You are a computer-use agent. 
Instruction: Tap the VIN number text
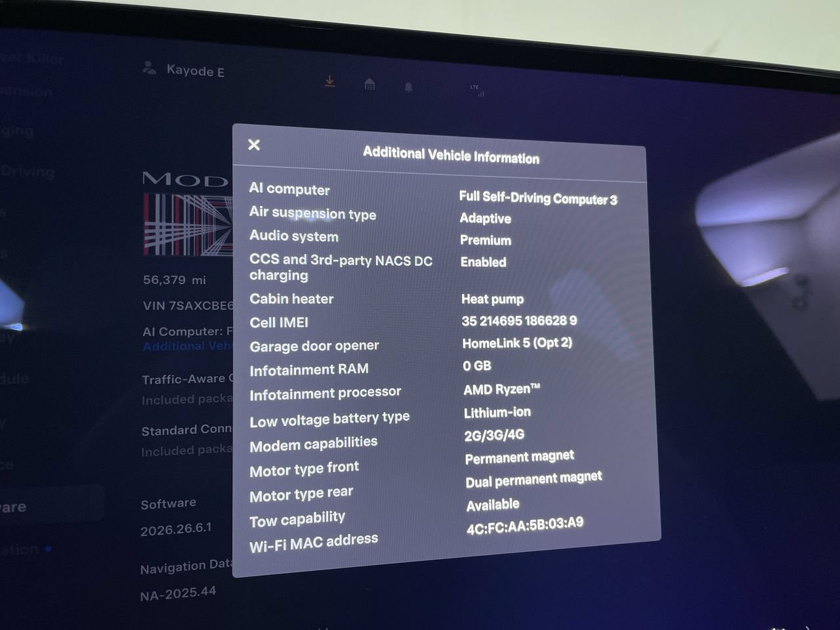[188, 305]
